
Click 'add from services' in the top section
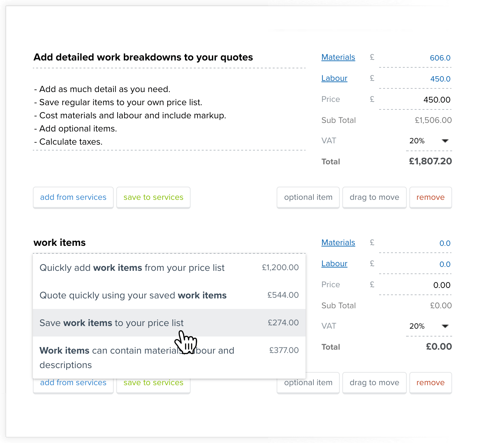(x=73, y=197)
